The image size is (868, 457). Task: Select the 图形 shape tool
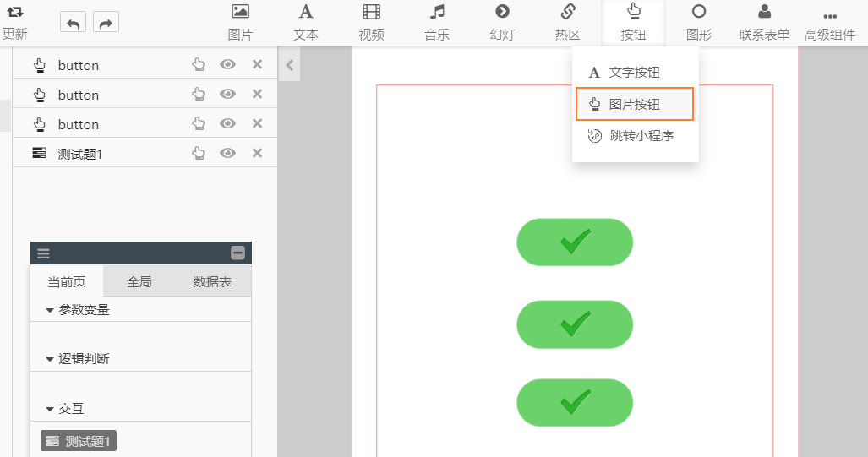click(698, 23)
